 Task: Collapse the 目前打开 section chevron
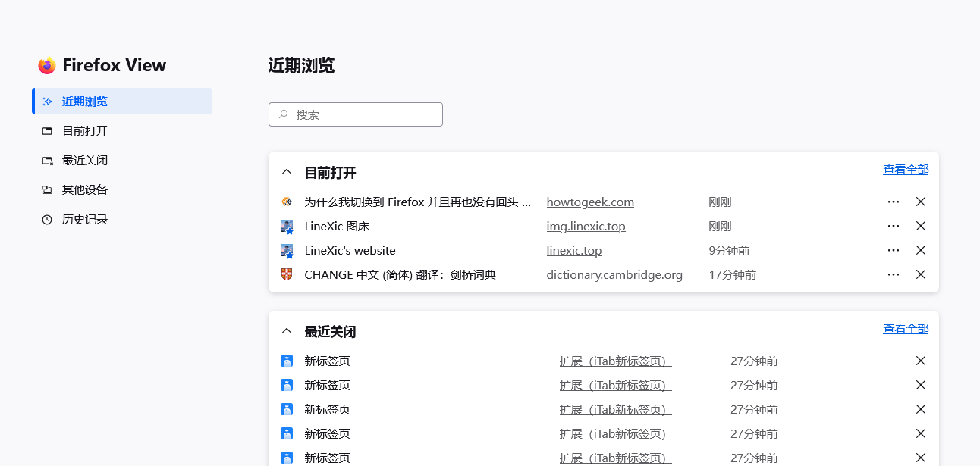(287, 172)
